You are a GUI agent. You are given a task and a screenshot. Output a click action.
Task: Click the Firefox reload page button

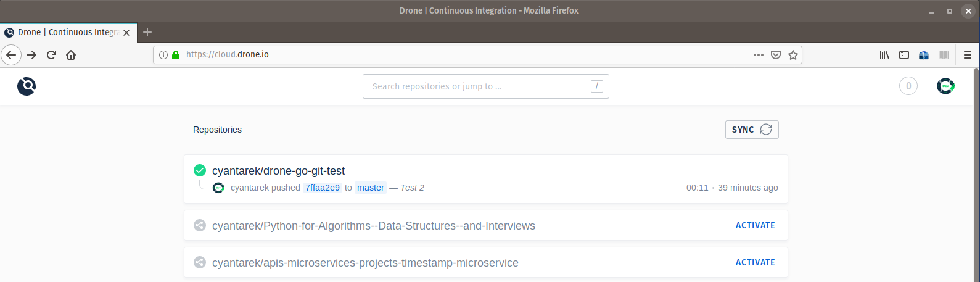click(x=52, y=55)
